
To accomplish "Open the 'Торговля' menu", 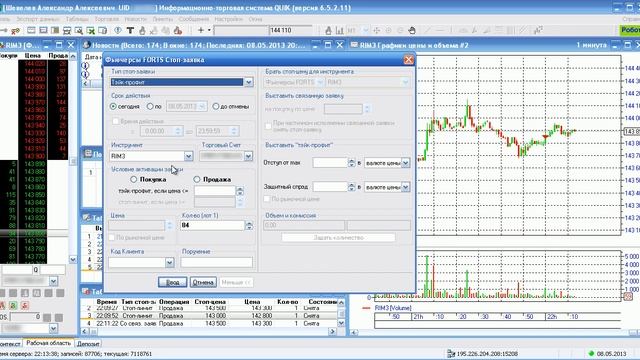I will click(x=107, y=19).
